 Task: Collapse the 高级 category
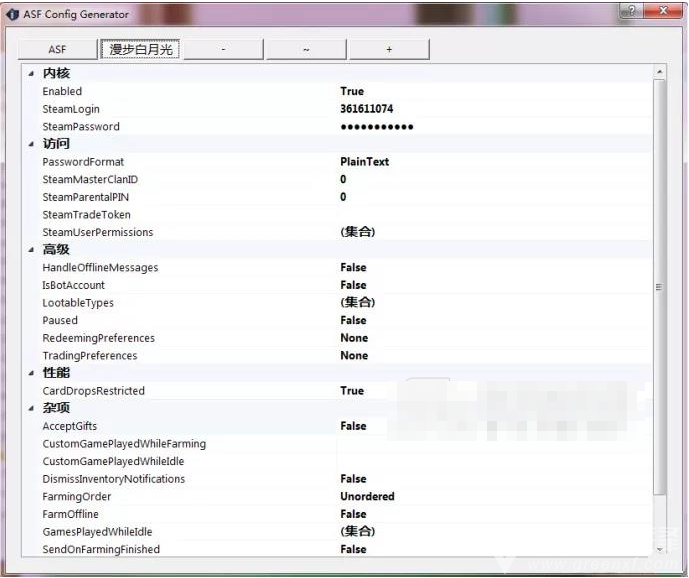(x=31, y=250)
